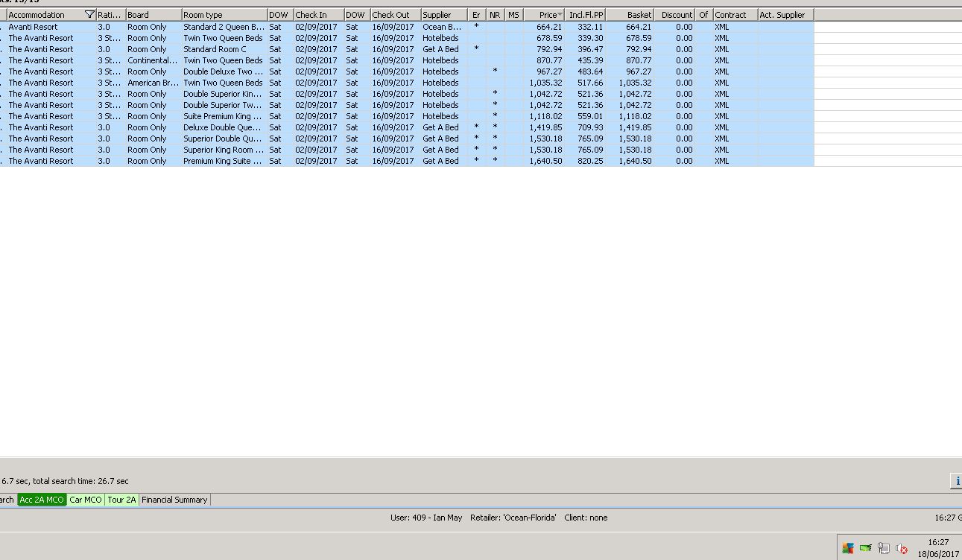Select the 'Deluxe Double Que…' room cell
962x560 pixels.
point(224,127)
